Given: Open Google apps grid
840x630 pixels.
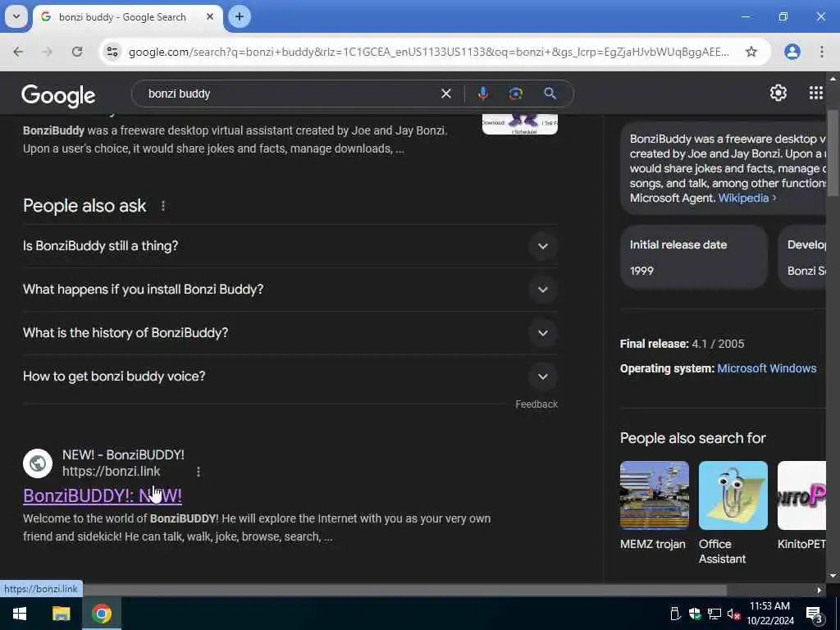Looking at the screenshot, I should coord(816,94).
